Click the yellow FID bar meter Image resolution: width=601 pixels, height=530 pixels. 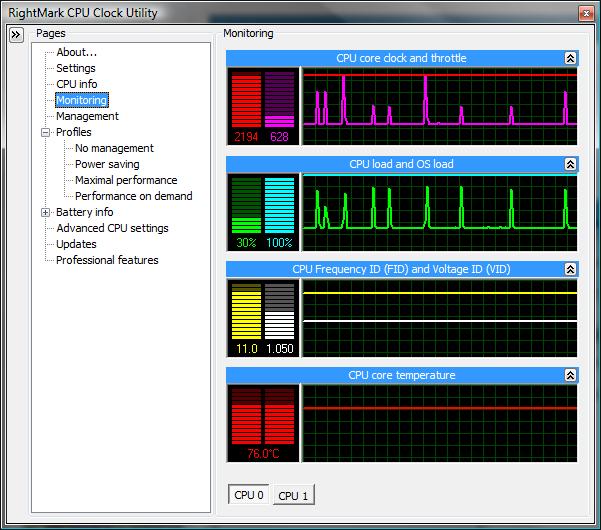(x=246, y=311)
